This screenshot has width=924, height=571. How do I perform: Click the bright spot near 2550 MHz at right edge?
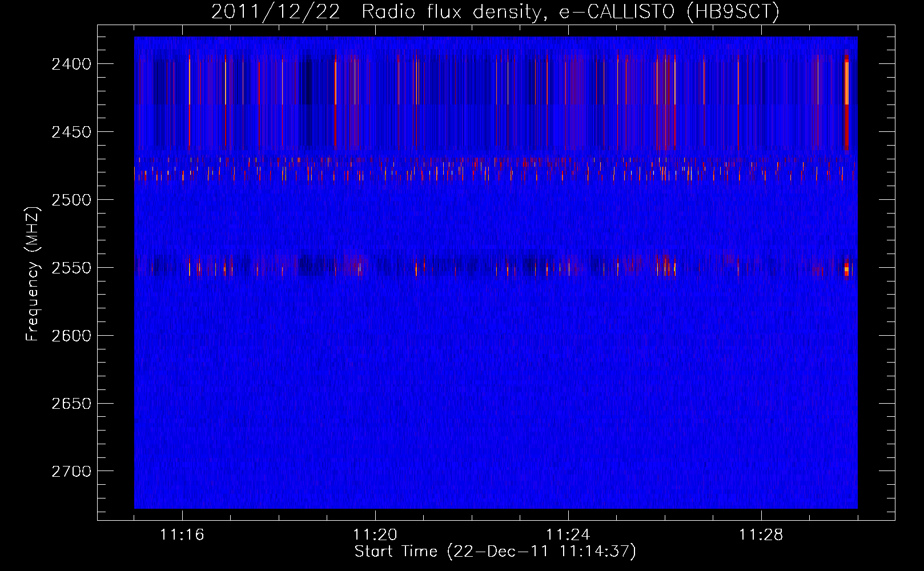847,268
